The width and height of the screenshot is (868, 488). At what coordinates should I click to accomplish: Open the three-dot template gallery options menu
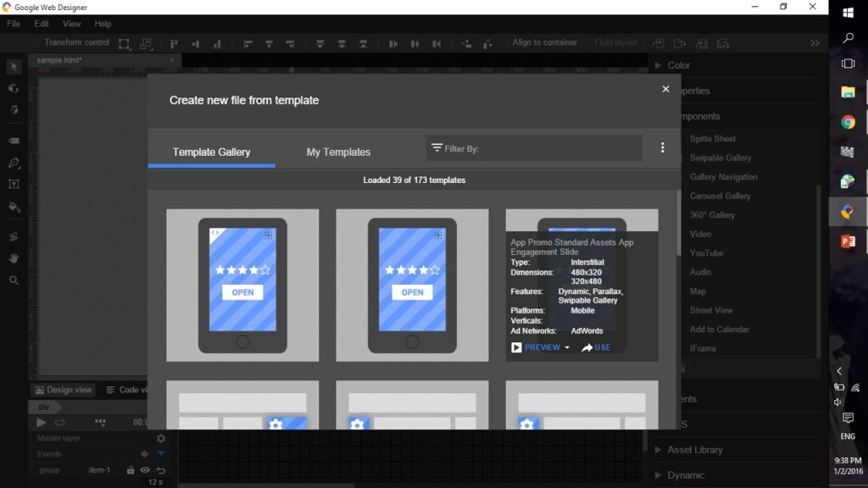coord(662,147)
